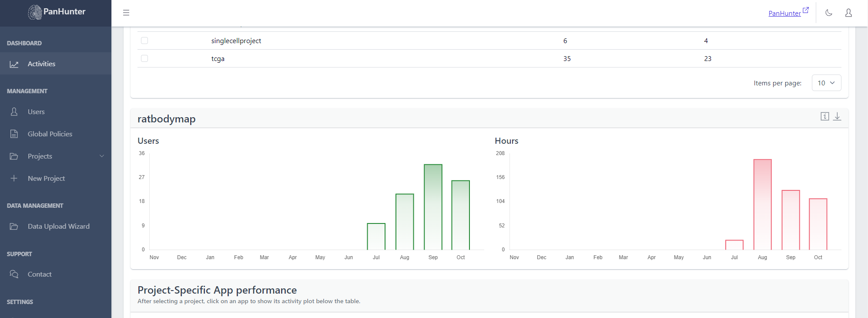Click the hamburger menu icon
The width and height of the screenshot is (868, 318).
pyautogui.click(x=126, y=13)
